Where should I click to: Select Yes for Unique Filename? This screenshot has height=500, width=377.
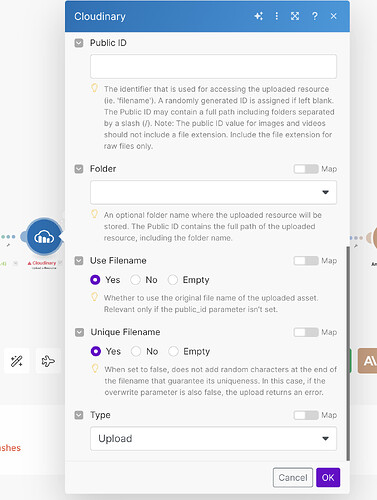96,351
